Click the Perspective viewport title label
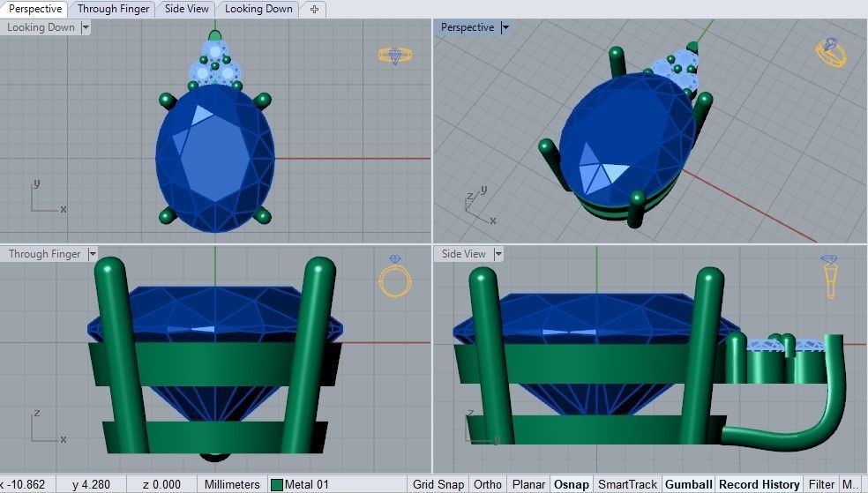Screen dimensions: 868x493 [468, 27]
